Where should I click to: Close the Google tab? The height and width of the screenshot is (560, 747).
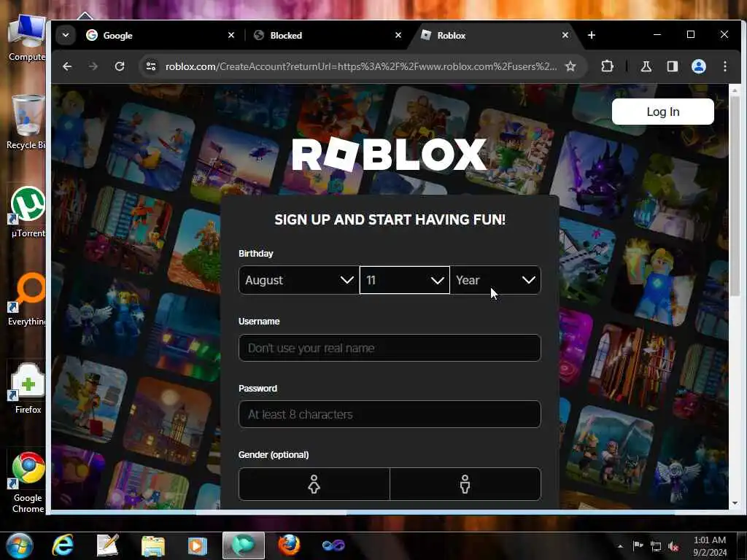[x=231, y=35]
